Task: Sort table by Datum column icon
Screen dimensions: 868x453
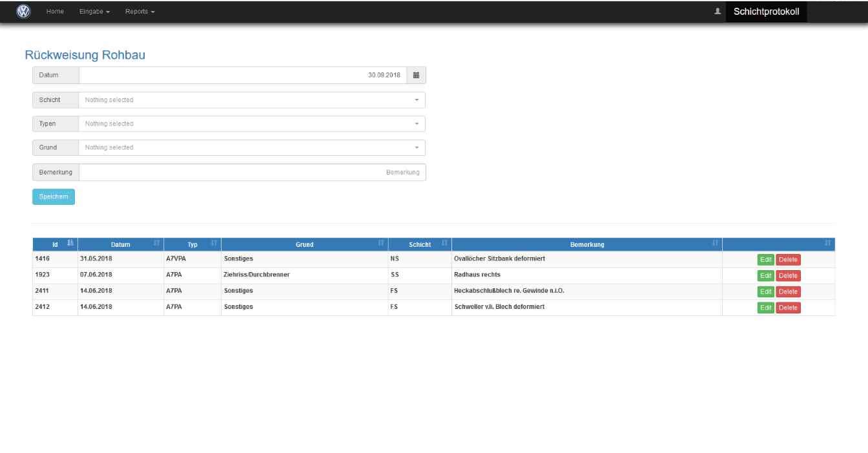Action: coord(156,244)
